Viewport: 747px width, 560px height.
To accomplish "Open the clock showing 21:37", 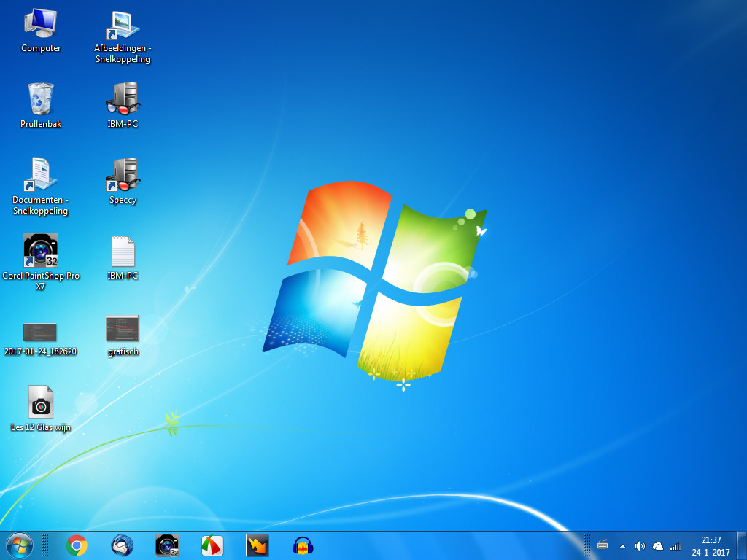I will 711,546.
